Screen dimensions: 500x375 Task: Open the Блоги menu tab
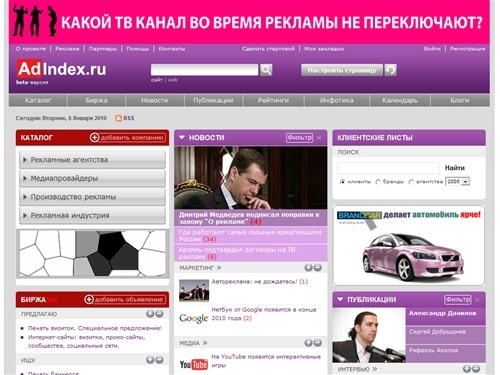(x=460, y=100)
